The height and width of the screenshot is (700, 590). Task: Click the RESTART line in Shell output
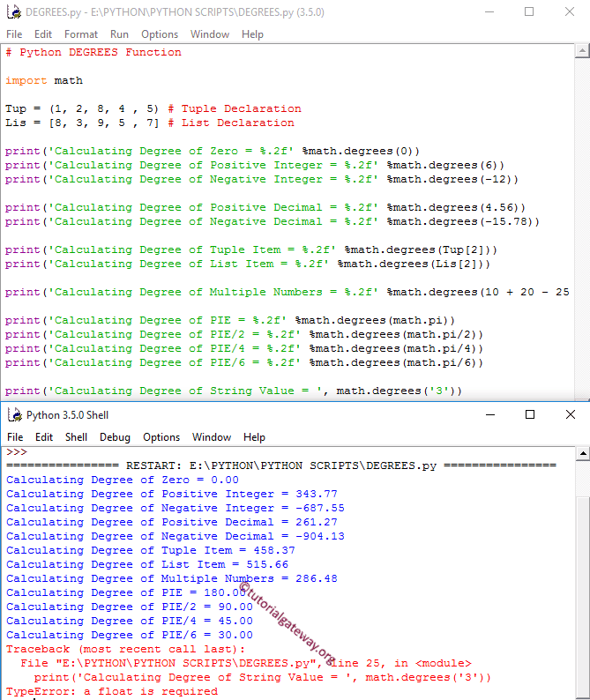click(x=281, y=466)
